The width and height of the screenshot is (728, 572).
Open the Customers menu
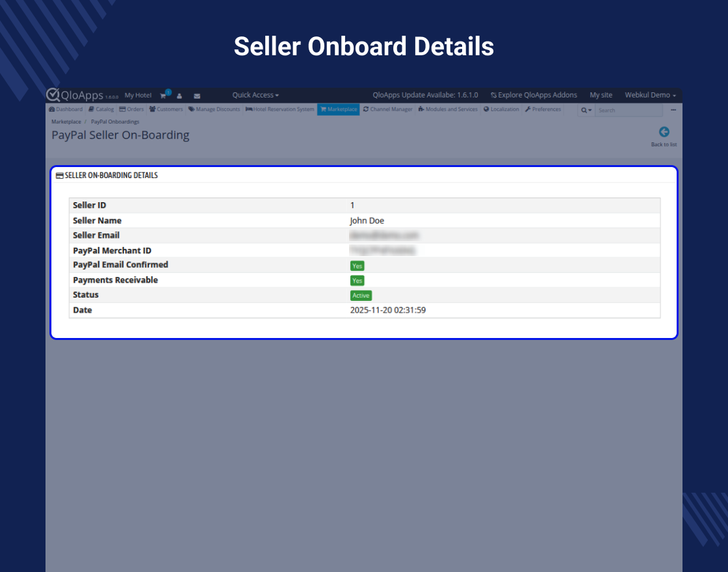(x=166, y=109)
